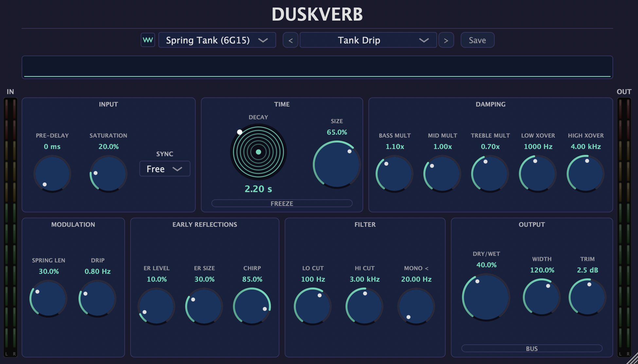This screenshot has height=364, width=638.
Task: Click the 0 ms pre-delay value
Action: coord(52,146)
